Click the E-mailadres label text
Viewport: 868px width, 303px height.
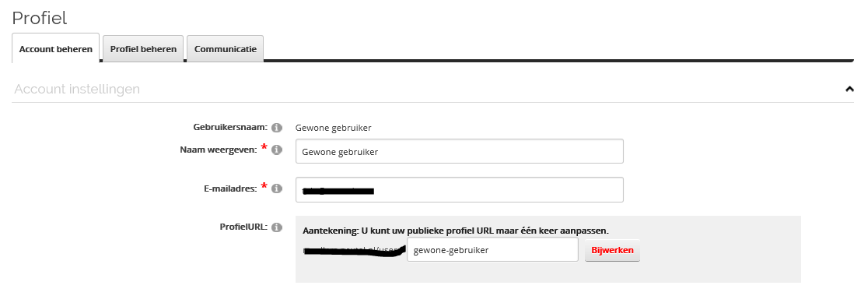click(229, 188)
